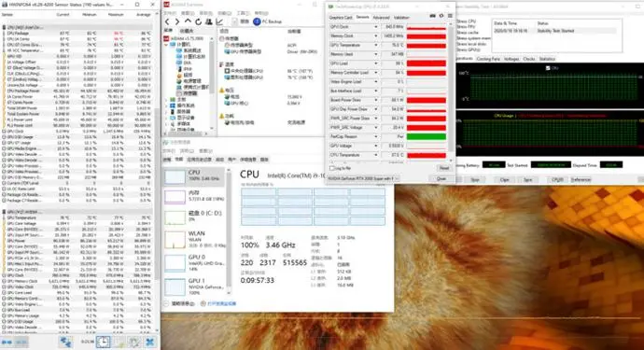Switch to Sensors tab in GPU-Z
The height and width of the screenshot is (350, 644).
pyautogui.click(x=362, y=17)
